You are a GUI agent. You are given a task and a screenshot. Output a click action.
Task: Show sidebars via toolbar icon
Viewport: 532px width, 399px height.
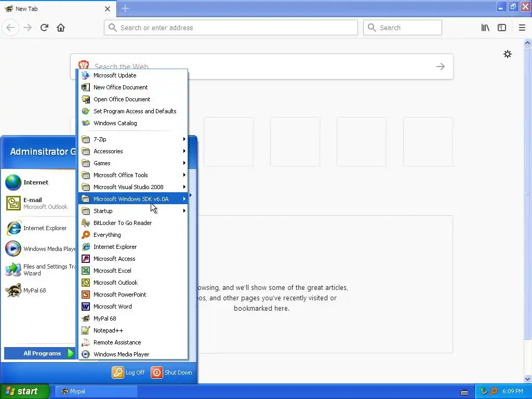click(502, 28)
